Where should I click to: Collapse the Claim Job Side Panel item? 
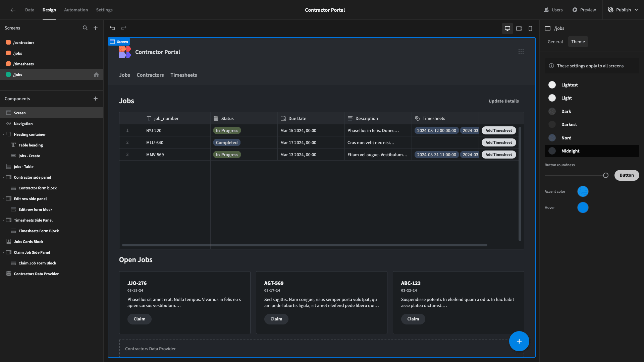(x=3, y=252)
